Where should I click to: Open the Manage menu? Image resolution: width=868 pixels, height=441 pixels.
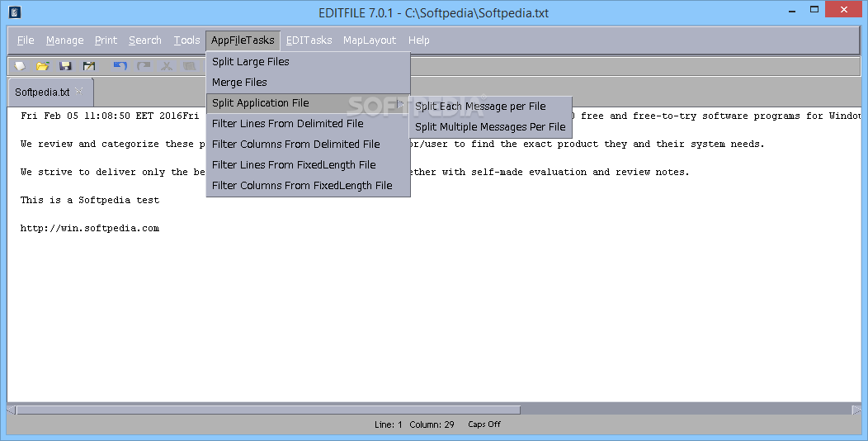pos(64,40)
